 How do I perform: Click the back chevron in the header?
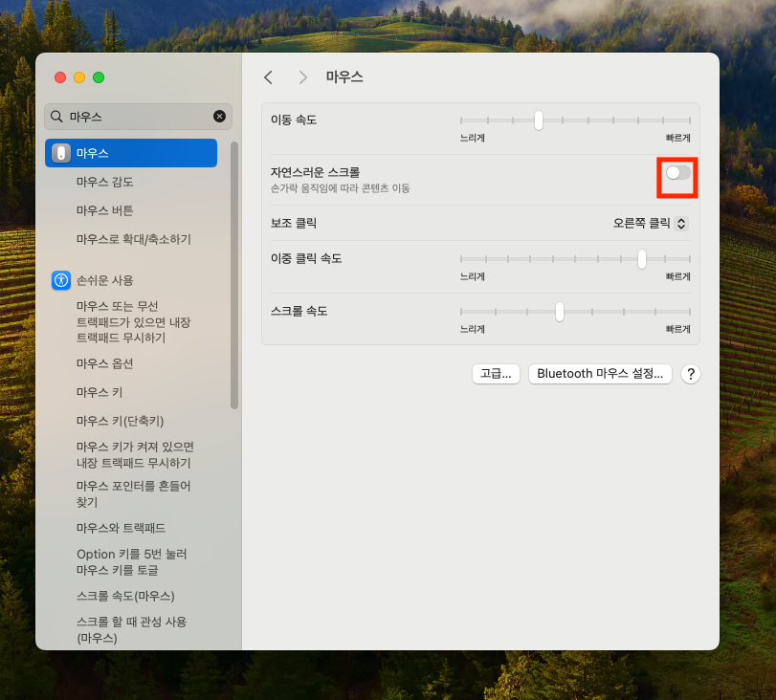(268, 77)
